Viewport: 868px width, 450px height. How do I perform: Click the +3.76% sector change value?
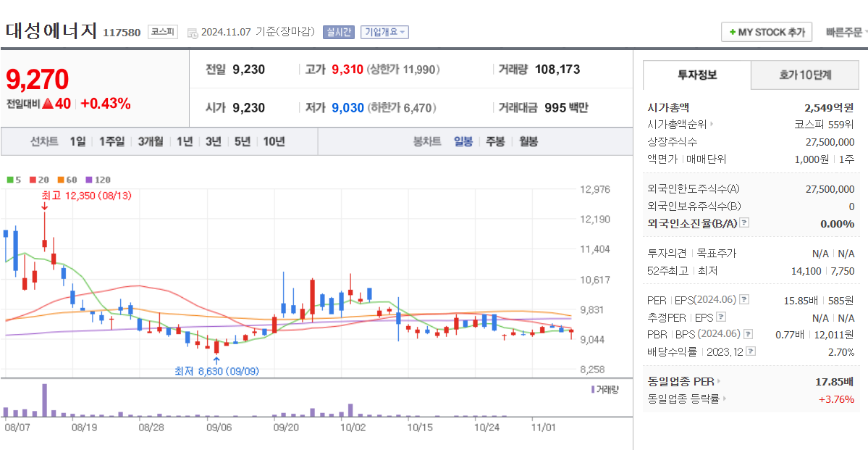[836, 399]
